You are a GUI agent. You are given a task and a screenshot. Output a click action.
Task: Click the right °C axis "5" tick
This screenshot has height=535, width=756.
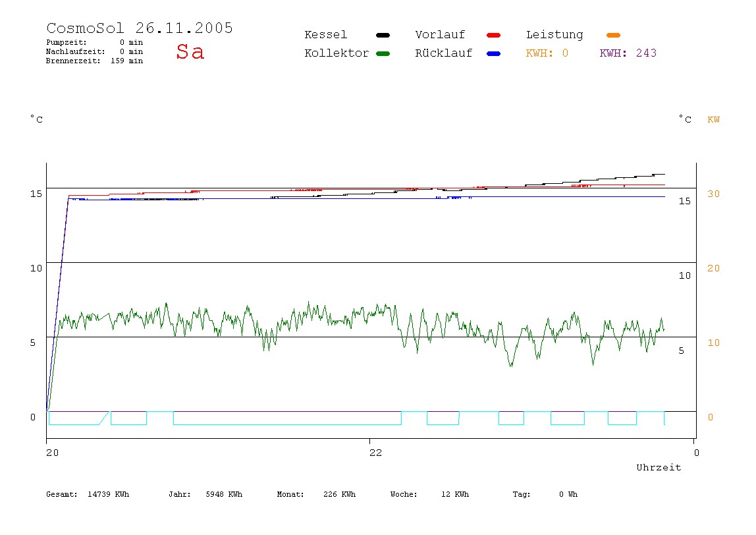coord(682,351)
